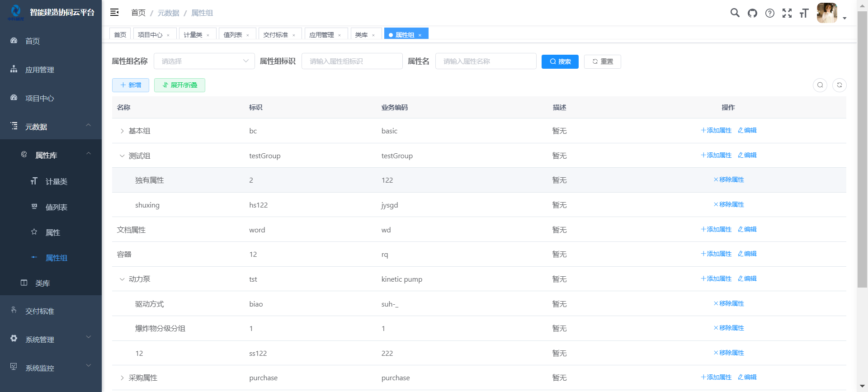
Task: Click the 新增 button
Action: click(131, 85)
